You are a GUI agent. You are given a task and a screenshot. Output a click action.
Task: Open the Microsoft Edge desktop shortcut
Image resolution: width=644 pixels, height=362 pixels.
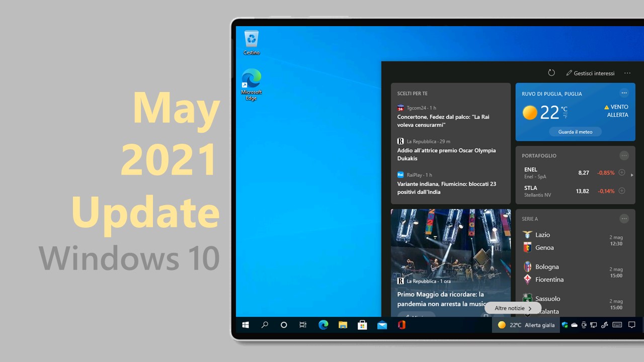click(x=252, y=84)
